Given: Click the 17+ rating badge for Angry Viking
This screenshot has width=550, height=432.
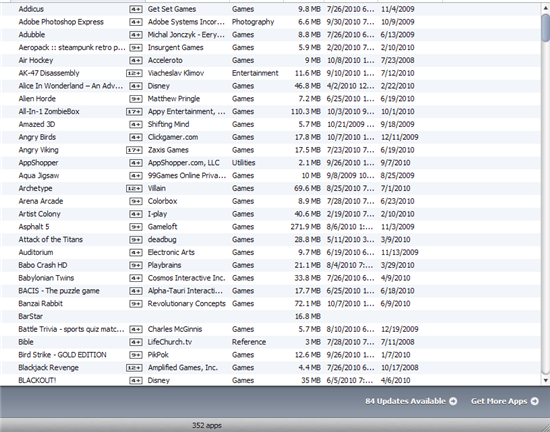Looking at the screenshot, I should 134,150.
